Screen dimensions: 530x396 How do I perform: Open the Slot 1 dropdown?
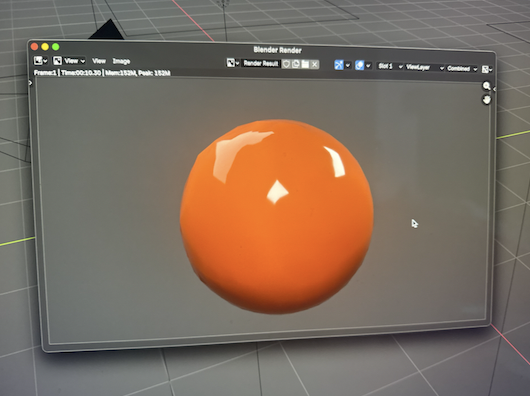coord(390,66)
